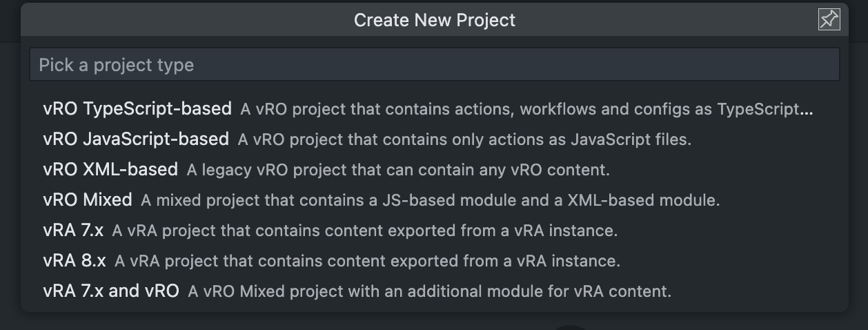Screen dimensions: 868x330
Task: Click the Create New Project title text
Action: click(x=435, y=20)
